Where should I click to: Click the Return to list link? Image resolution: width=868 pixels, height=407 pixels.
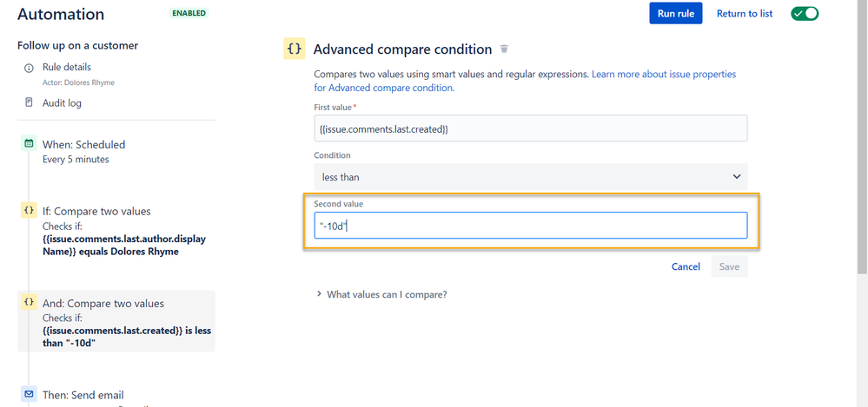(x=745, y=13)
